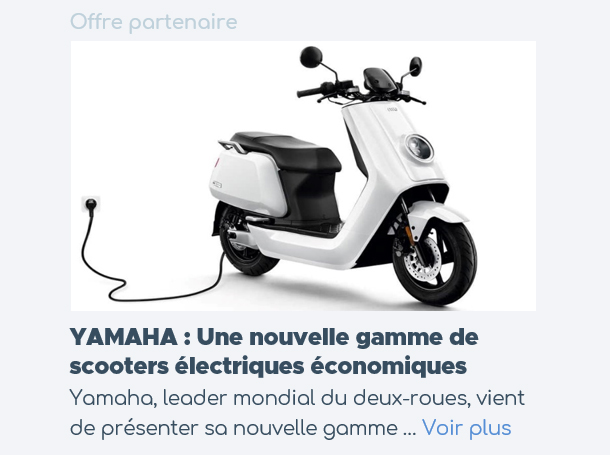Click 'scooters électriques économiques' title line
Viewport: 610px width, 455px height.
point(268,366)
